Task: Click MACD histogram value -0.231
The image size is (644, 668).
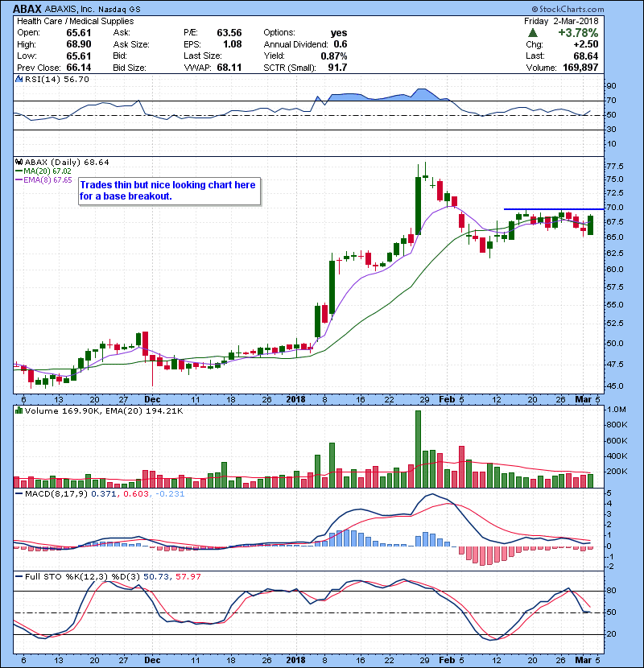Action: [170, 494]
